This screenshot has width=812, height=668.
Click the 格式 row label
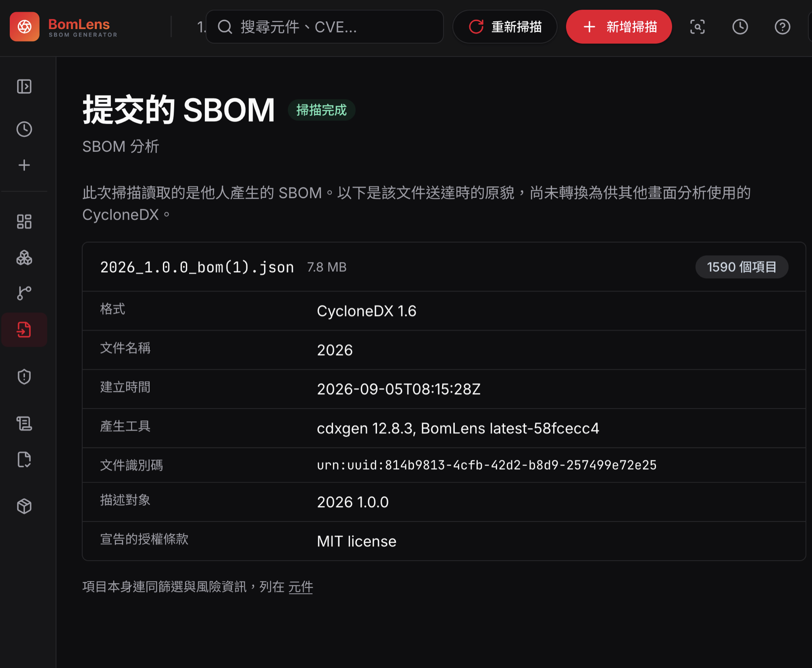click(x=112, y=309)
